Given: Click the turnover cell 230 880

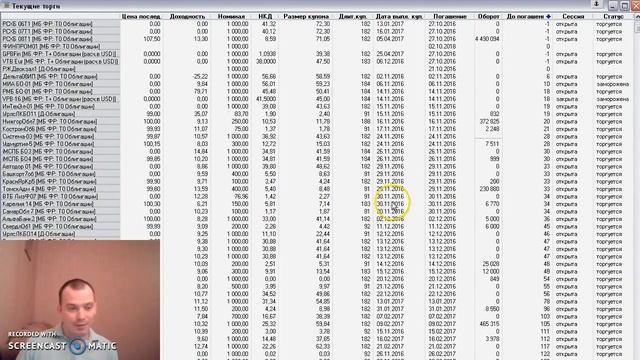Looking at the screenshot, I should click(489, 189).
